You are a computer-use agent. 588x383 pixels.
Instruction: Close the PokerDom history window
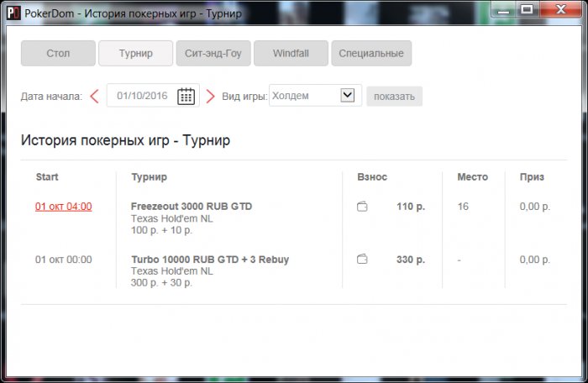tap(560, 9)
